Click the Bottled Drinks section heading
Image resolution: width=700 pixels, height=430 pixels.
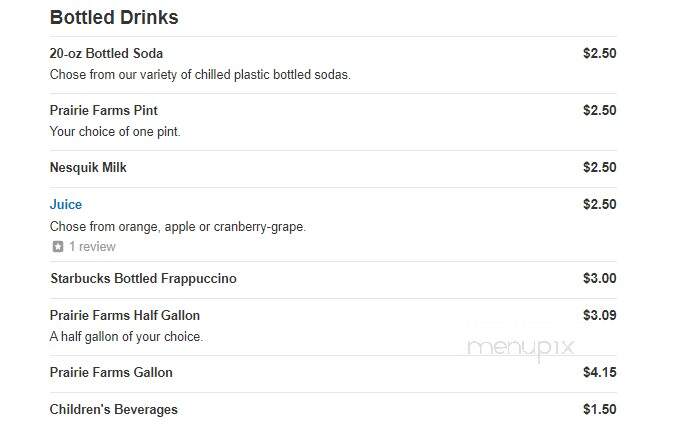click(x=114, y=17)
